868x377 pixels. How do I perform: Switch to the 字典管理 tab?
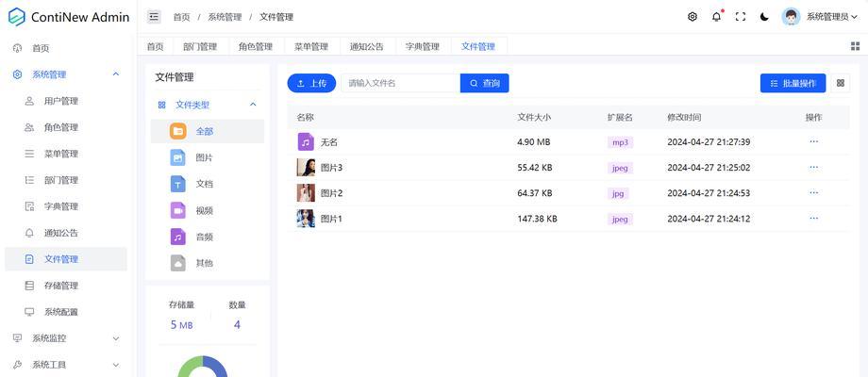click(x=423, y=46)
